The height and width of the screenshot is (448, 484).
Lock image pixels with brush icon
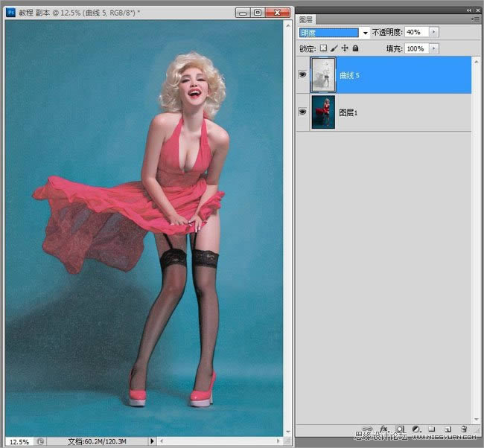pyautogui.click(x=334, y=48)
